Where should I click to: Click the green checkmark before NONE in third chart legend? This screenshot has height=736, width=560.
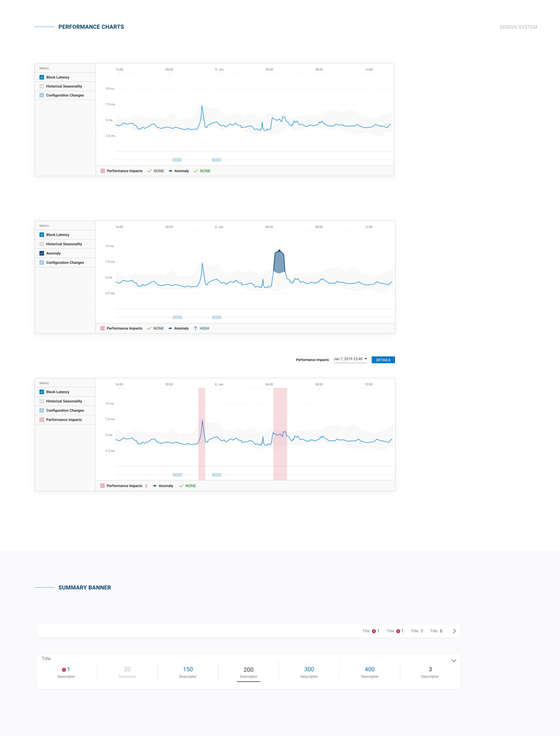[182, 486]
